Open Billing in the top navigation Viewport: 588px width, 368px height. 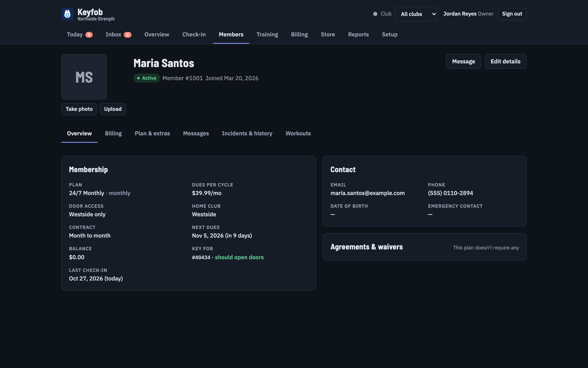(299, 34)
